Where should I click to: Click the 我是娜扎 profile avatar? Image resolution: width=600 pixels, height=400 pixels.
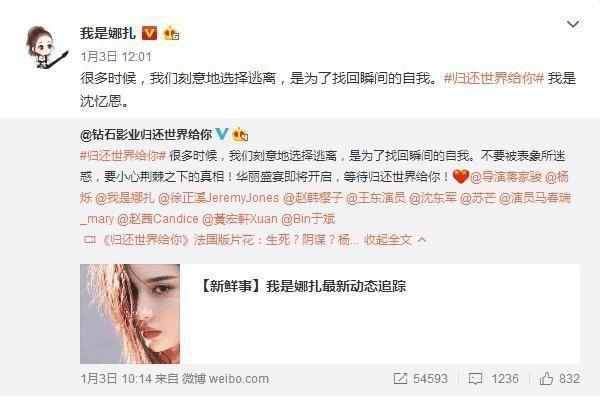[46, 47]
